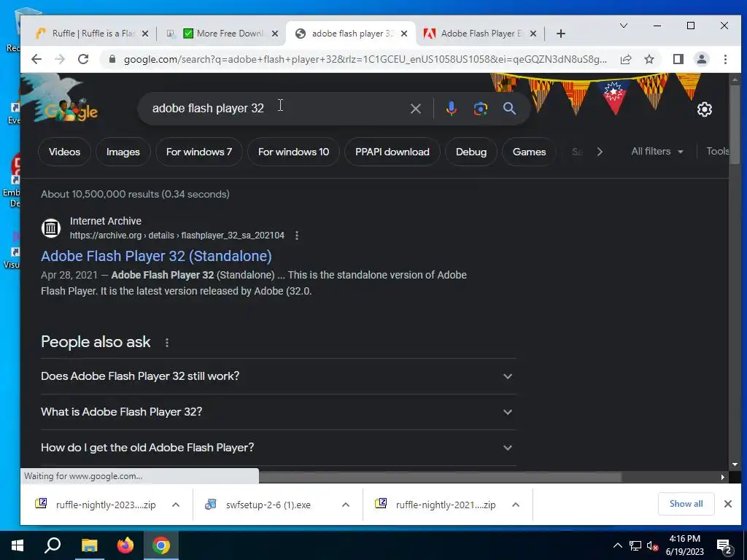The width and height of the screenshot is (747, 560).
Task: Filter results by Images
Action: (123, 152)
